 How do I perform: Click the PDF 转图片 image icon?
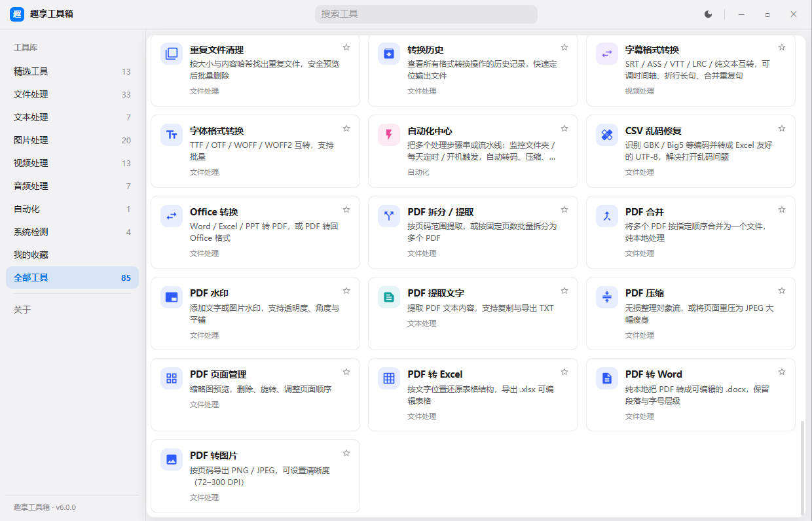pyautogui.click(x=172, y=459)
